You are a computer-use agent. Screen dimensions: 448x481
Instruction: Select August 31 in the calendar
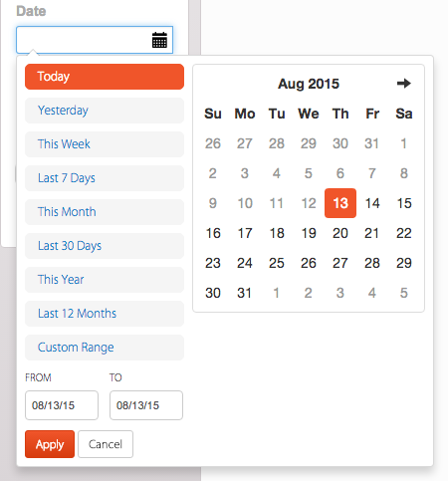tap(245, 293)
